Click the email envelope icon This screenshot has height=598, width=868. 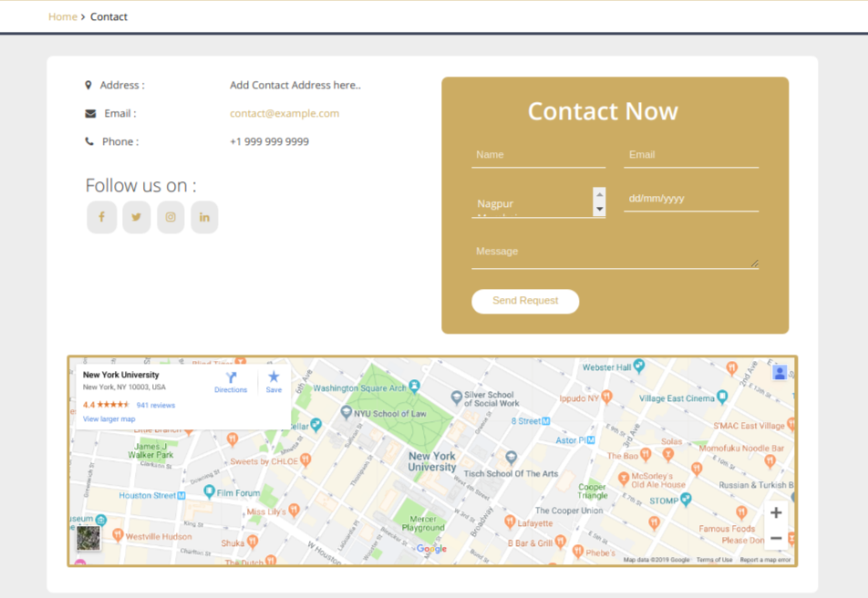pyautogui.click(x=90, y=114)
